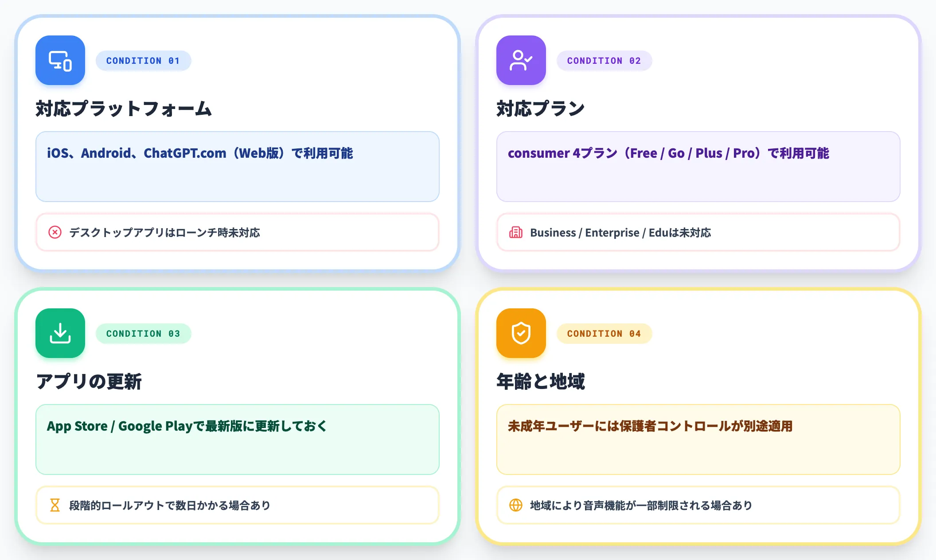
Task: Click the note 段階的ロールアウトで数日かかる場合あり
Action: 238,505
